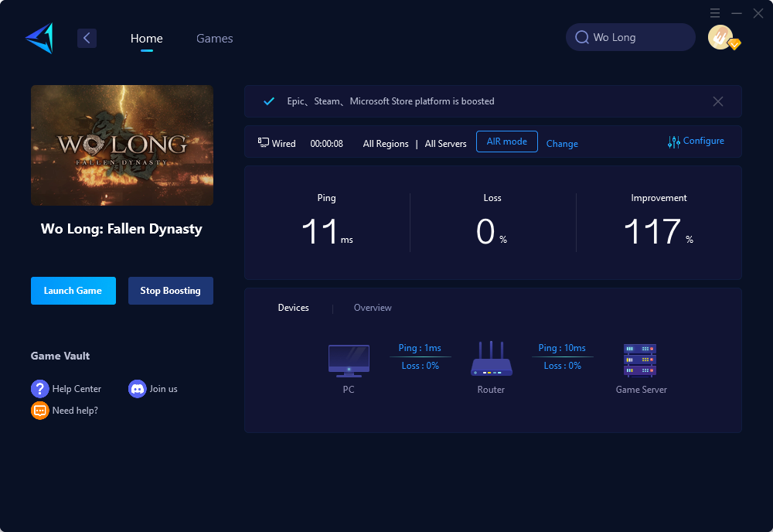Image resolution: width=773 pixels, height=532 pixels.
Task: Minimize the booster window
Action: 737,13
